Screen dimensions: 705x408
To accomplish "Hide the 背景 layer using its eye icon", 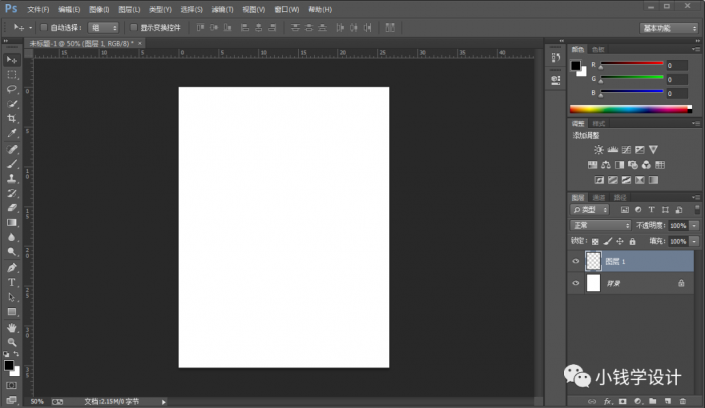I will point(575,284).
